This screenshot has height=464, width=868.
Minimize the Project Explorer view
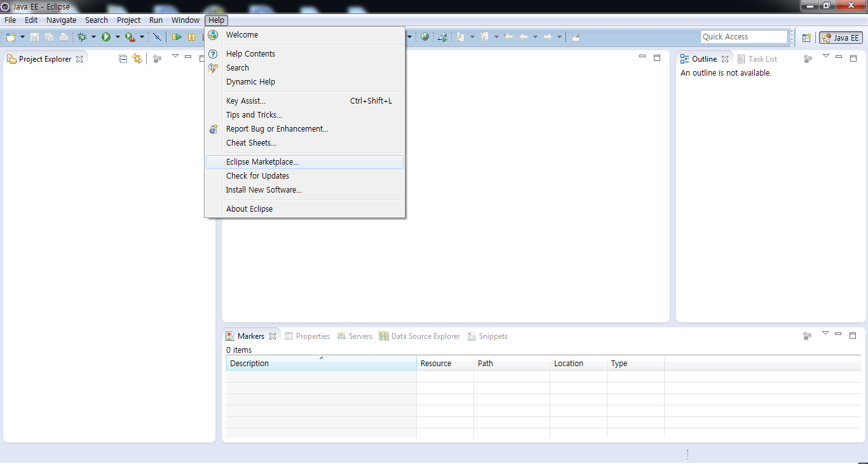188,57
